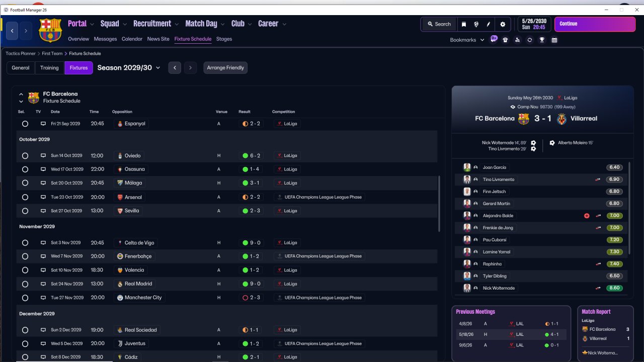This screenshot has height=362, width=644.
Task: Click substitution arrows icon for Raphinha
Action: 598,264
